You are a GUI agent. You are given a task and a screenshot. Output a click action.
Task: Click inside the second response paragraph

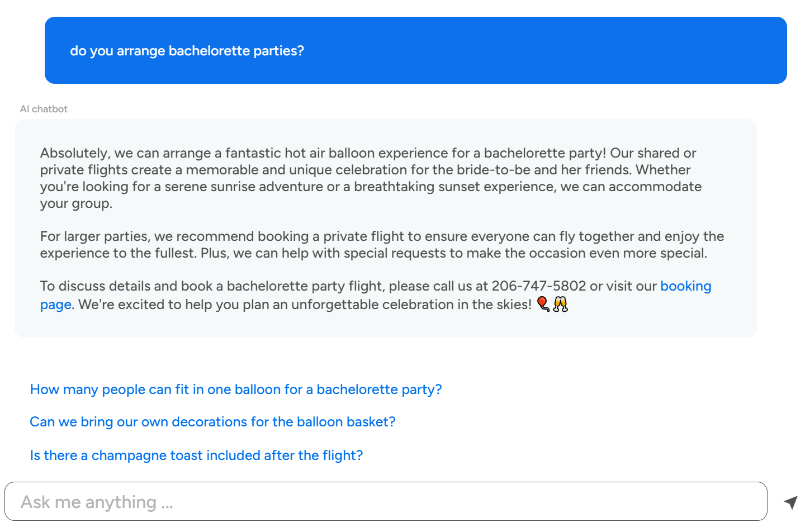tap(382, 244)
